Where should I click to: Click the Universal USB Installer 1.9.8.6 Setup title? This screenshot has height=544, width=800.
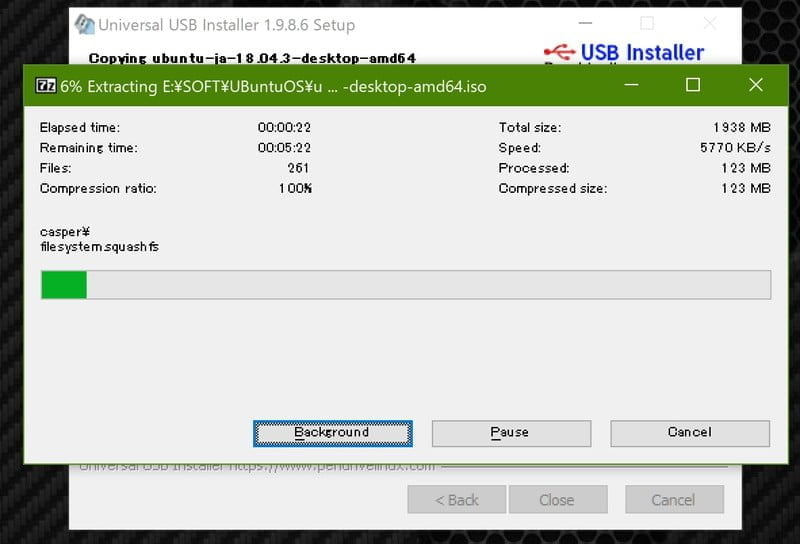(227, 25)
